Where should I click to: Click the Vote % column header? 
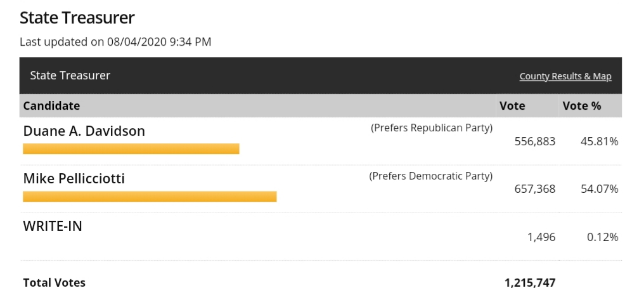[581, 106]
